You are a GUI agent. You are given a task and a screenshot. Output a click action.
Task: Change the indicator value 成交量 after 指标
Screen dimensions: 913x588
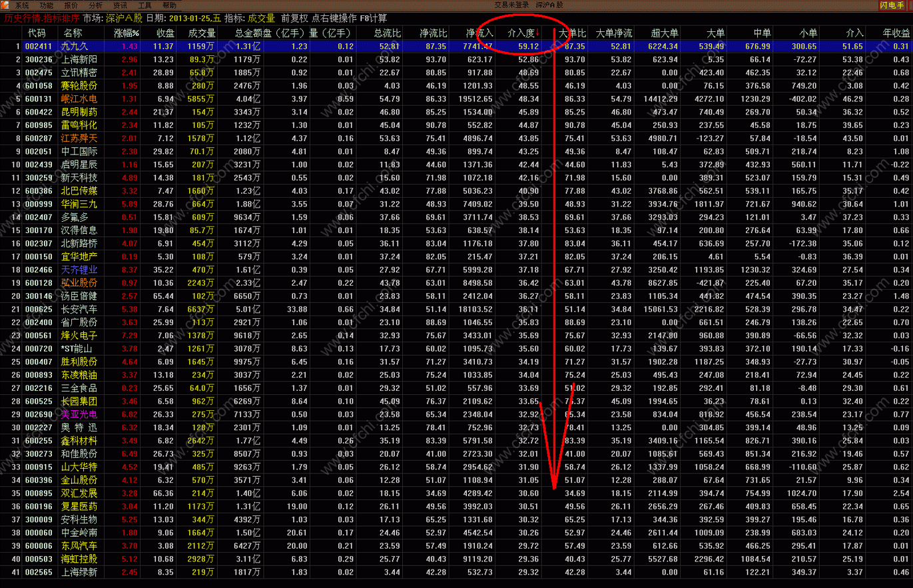coord(260,19)
